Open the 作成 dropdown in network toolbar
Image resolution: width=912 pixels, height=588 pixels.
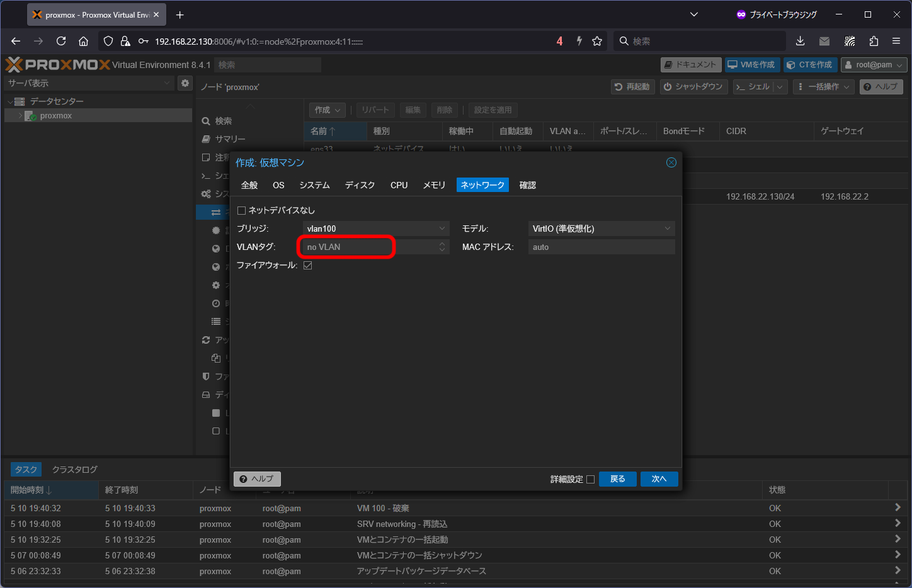coord(328,110)
